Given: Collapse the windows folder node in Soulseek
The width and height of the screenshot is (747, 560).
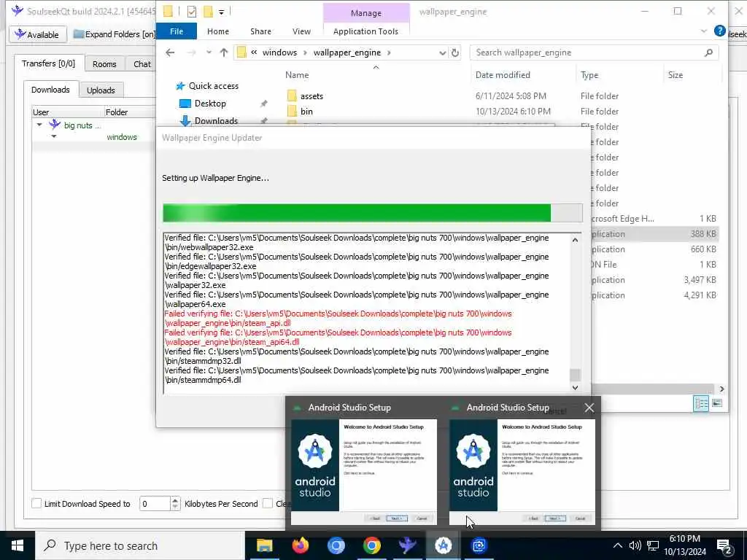Looking at the screenshot, I should pos(54,136).
